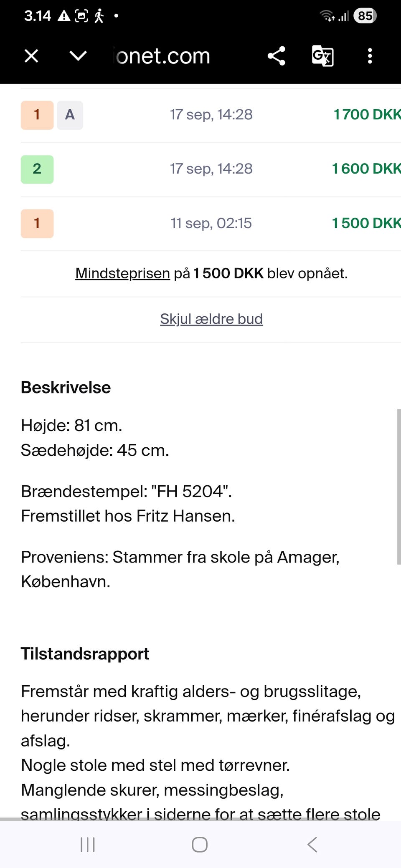
Task: Collapse bids via Skjul ældre bud
Action: 211,319
